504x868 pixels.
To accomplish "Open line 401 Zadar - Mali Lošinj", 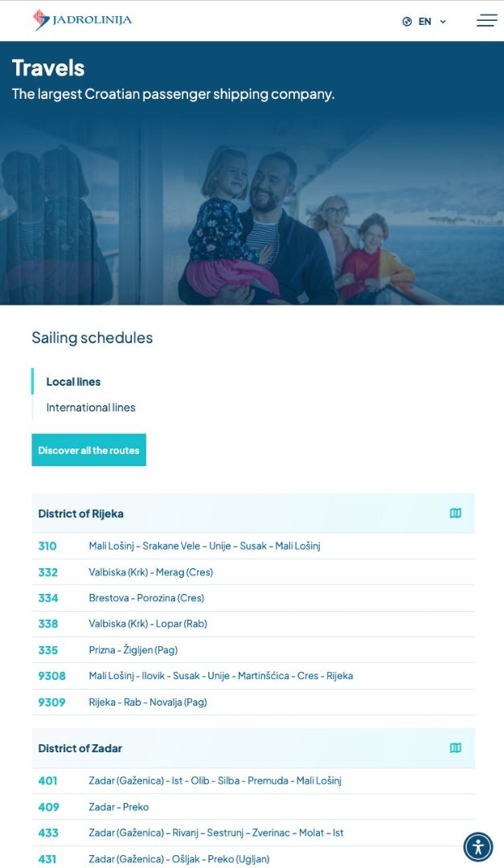I will 253,780.
